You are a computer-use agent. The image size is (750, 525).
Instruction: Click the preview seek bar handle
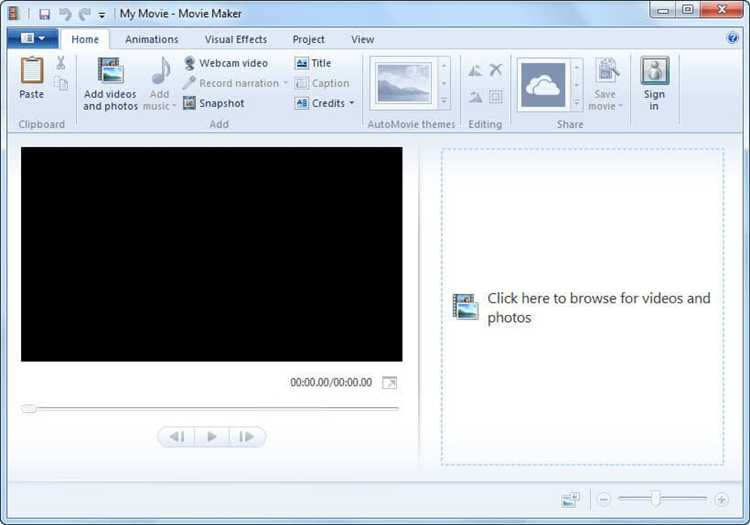29,409
